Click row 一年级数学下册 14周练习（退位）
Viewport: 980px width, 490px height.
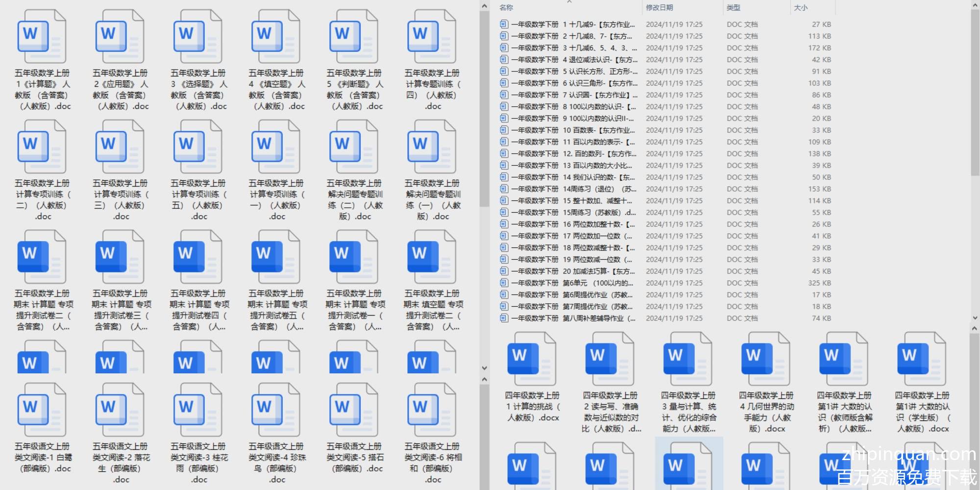[x=665, y=189]
